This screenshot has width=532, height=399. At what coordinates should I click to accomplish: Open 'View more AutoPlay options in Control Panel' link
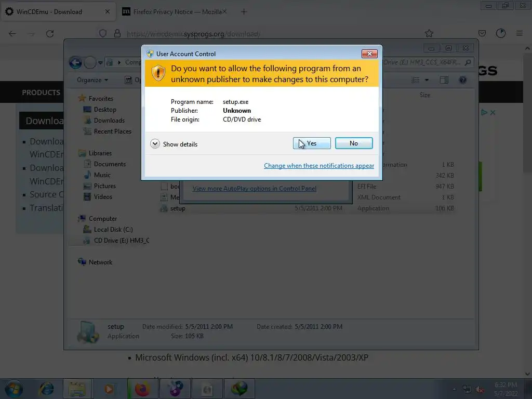click(254, 188)
